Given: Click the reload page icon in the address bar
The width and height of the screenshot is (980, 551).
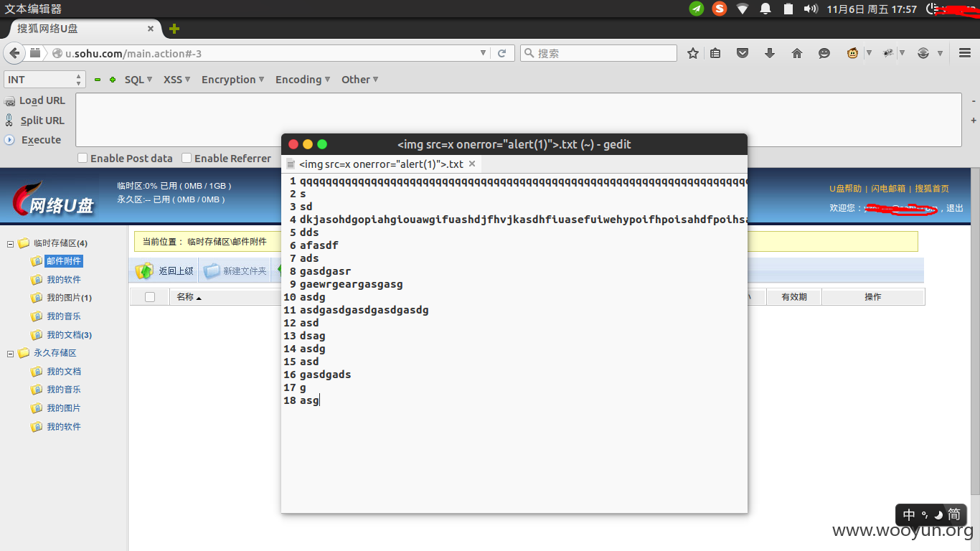Looking at the screenshot, I should point(502,53).
